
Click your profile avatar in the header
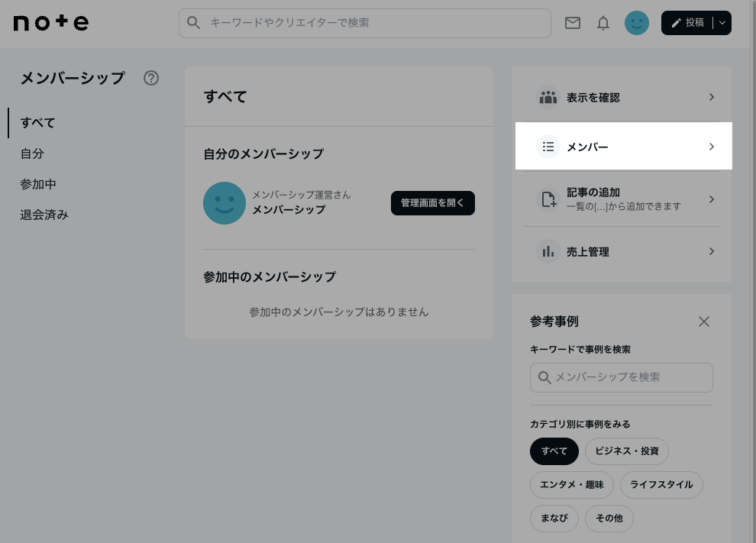[637, 23]
